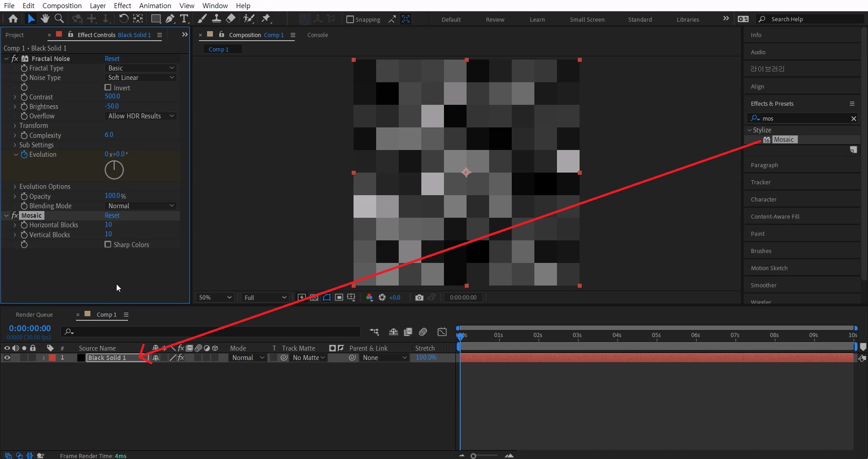Viewport: 868px width, 459px height.
Task: Switch to Small Screen workspace
Action: (587, 19)
